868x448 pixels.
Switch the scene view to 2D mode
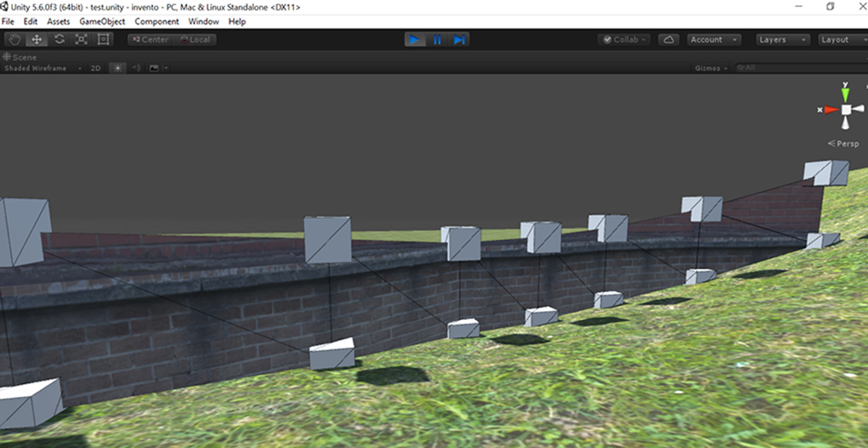[95, 68]
